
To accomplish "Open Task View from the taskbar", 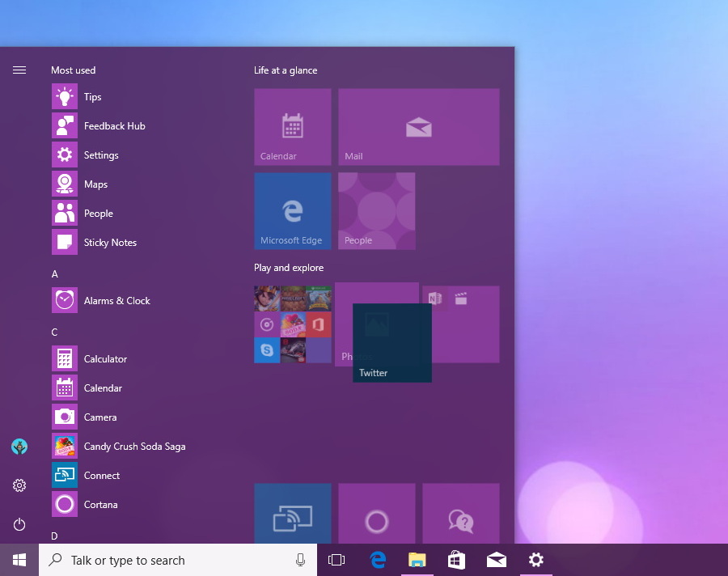I will [336, 559].
